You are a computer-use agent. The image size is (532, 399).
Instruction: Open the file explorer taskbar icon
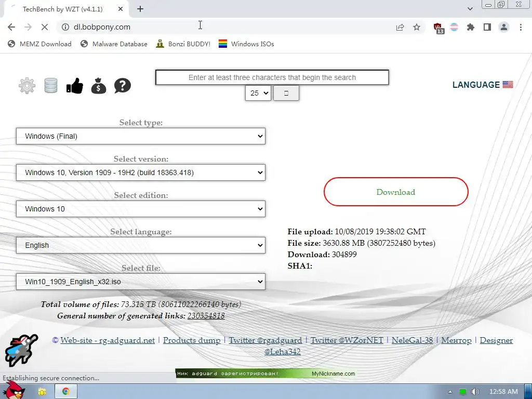(42, 392)
